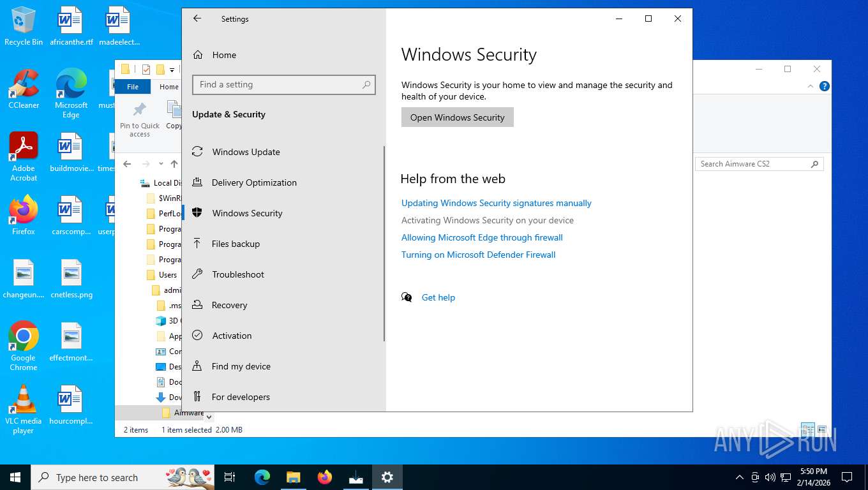This screenshot has height=490, width=868.
Task: Click the Get help link
Action: 438,297
